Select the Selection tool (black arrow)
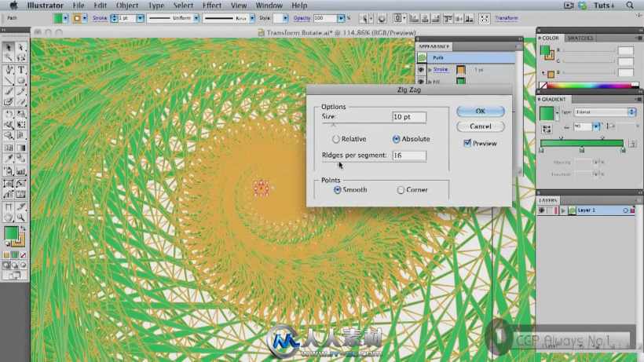 click(8, 48)
